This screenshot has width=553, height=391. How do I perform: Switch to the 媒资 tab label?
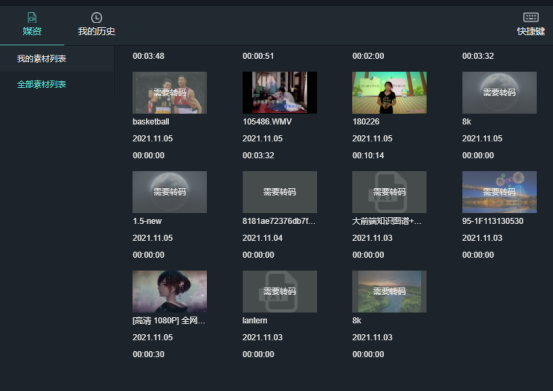point(32,31)
